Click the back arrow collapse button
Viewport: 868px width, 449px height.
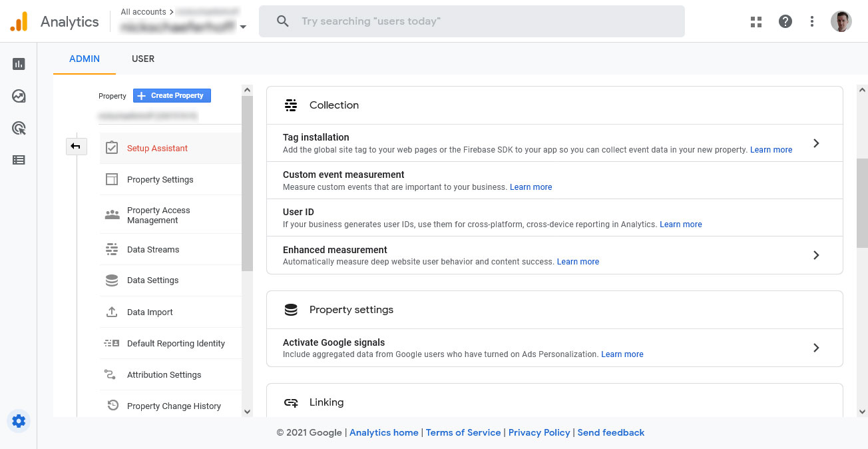click(x=77, y=146)
